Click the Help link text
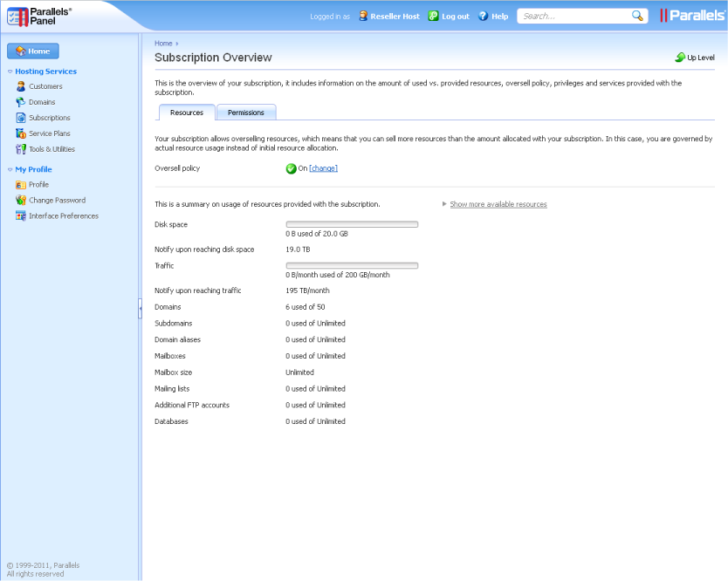This screenshot has width=728, height=581. (500, 17)
